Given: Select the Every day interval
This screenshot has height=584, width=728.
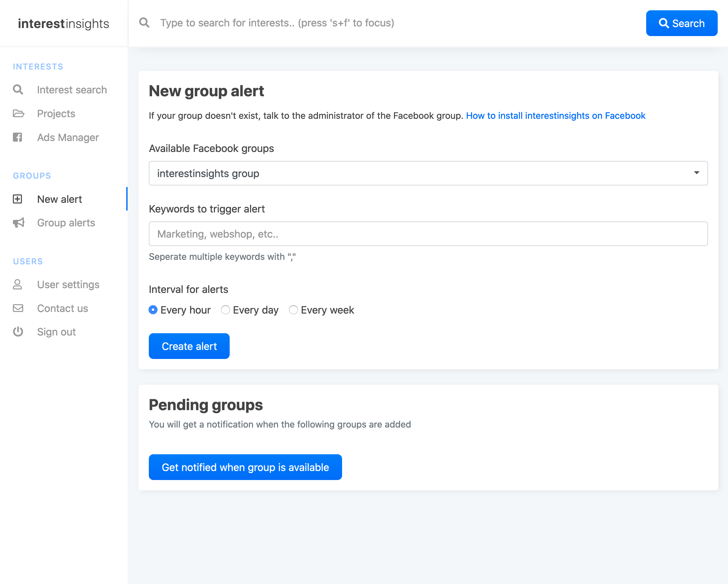Looking at the screenshot, I should pyautogui.click(x=225, y=310).
